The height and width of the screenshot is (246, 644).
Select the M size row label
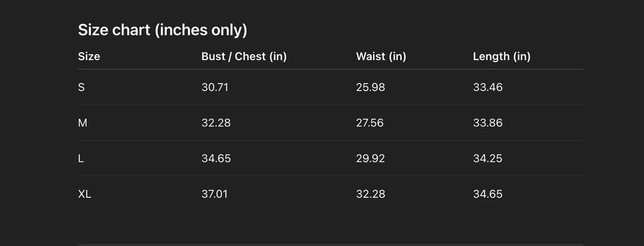click(x=82, y=123)
